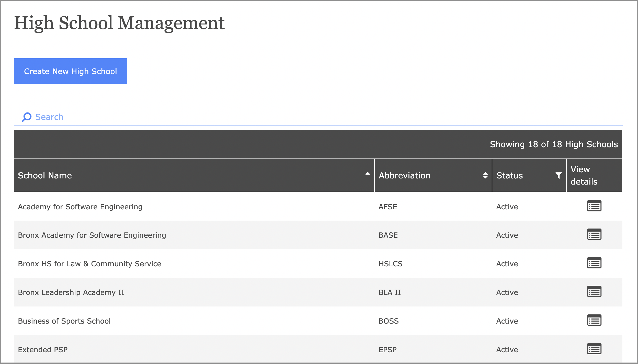This screenshot has height=364, width=638.
Task: Toggle School Name sort order arrow
Action: click(368, 174)
